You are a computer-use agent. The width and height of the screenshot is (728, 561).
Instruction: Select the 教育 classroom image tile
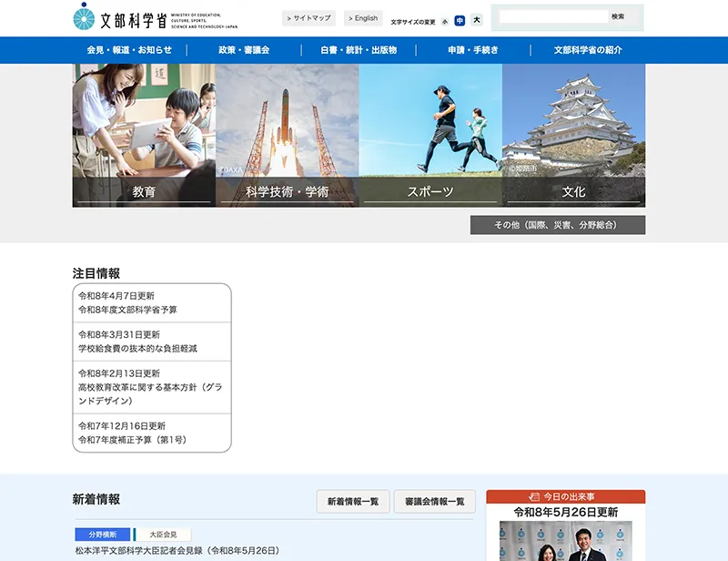click(x=144, y=136)
